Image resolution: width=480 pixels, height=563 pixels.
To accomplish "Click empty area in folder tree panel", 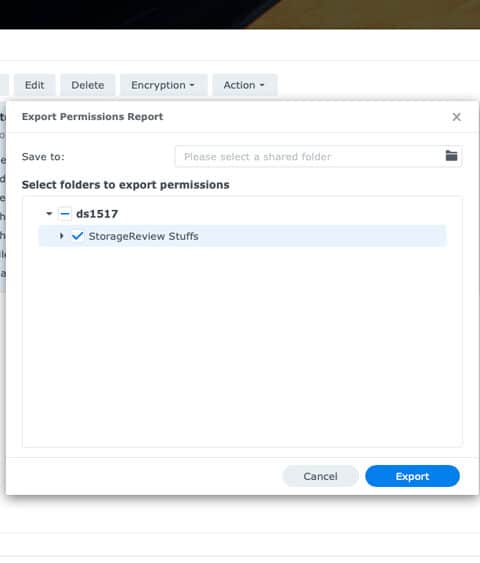I will click(242, 345).
